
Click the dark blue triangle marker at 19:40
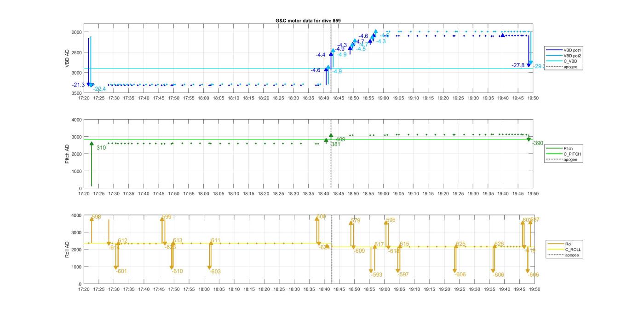point(502,35)
